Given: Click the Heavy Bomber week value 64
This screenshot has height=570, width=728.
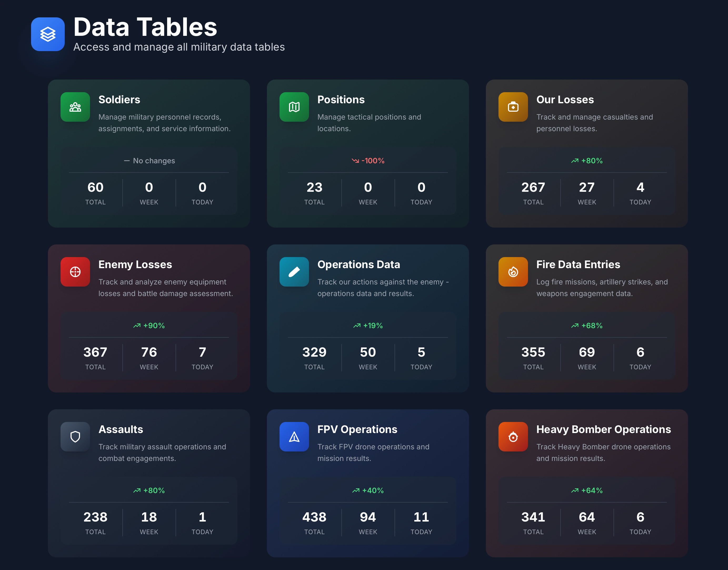Looking at the screenshot, I should click(x=587, y=517).
